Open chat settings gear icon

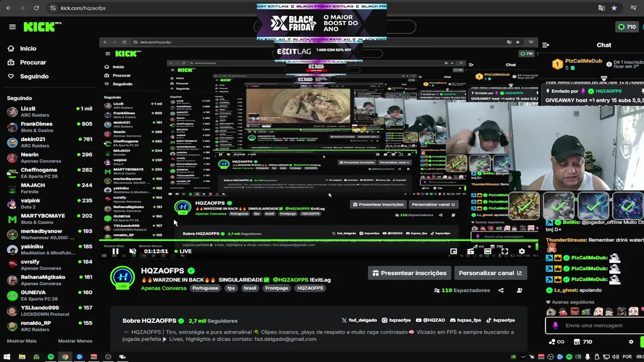click(x=631, y=342)
